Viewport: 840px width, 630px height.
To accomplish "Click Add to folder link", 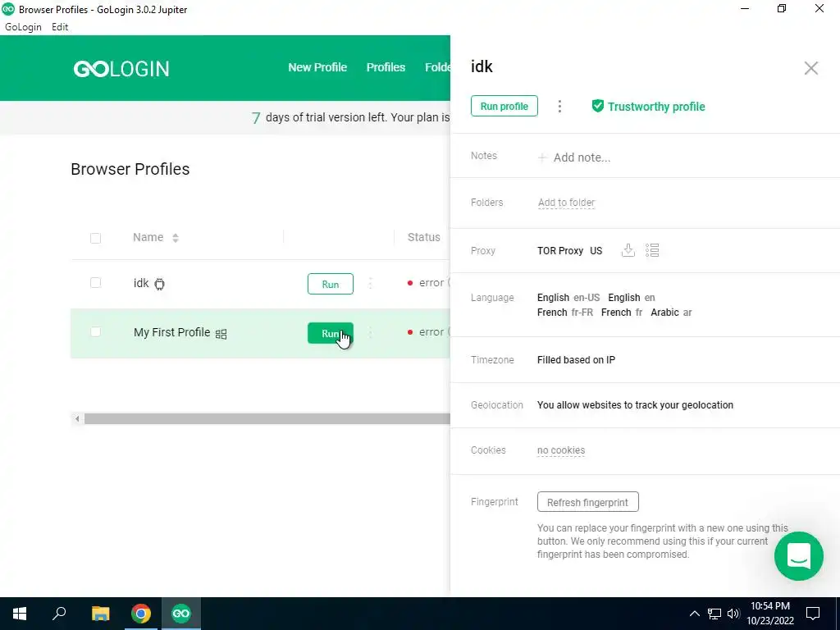I will [x=566, y=203].
